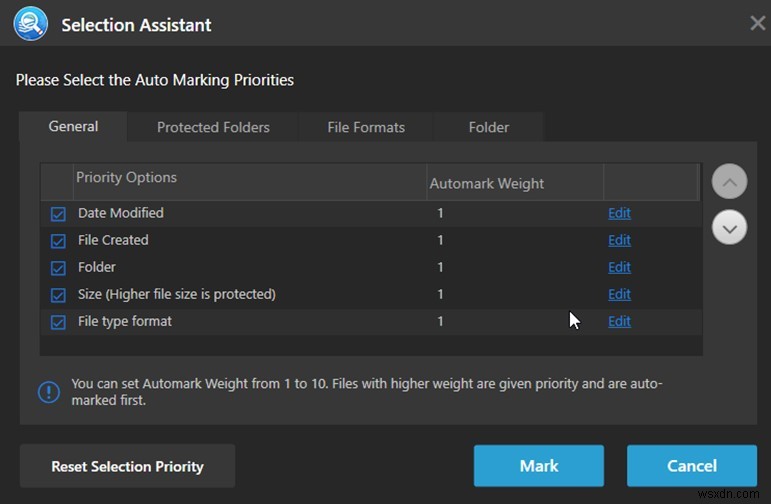Click the Automark Weight column header
The width and height of the screenshot is (771, 504).
click(x=487, y=183)
